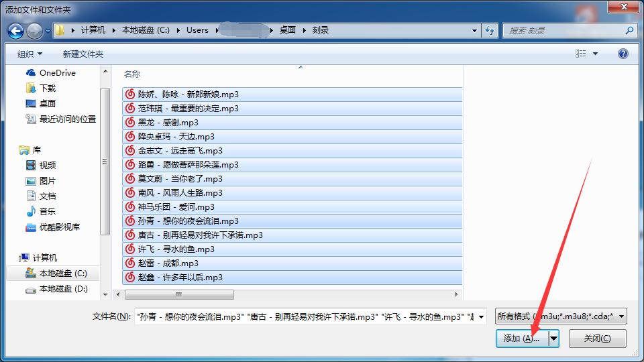This screenshot has height=362, width=644.
Task: Click the horizontal scrollbar thumb in file list
Action: pyautogui.click(x=179, y=294)
